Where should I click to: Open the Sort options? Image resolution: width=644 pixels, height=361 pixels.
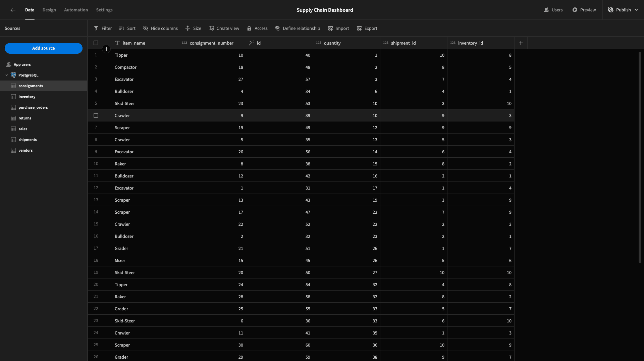click(127, 29)
